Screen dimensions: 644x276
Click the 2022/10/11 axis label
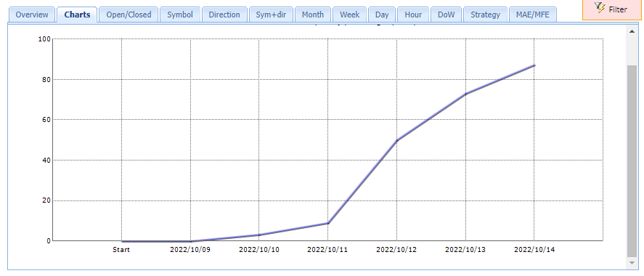pos(327,250)
